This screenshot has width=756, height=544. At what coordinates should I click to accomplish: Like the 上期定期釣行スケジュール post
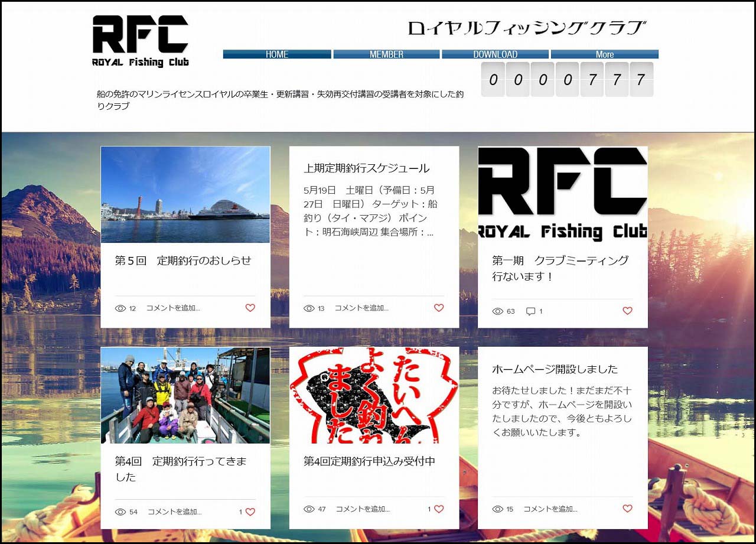[439, 308]
